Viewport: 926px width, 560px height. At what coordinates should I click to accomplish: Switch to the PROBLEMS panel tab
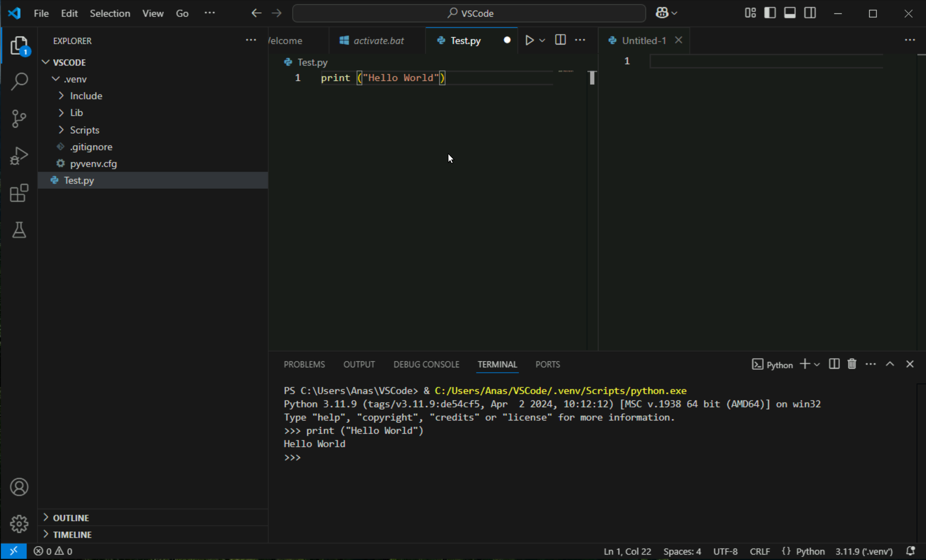(x=304, y=364)
